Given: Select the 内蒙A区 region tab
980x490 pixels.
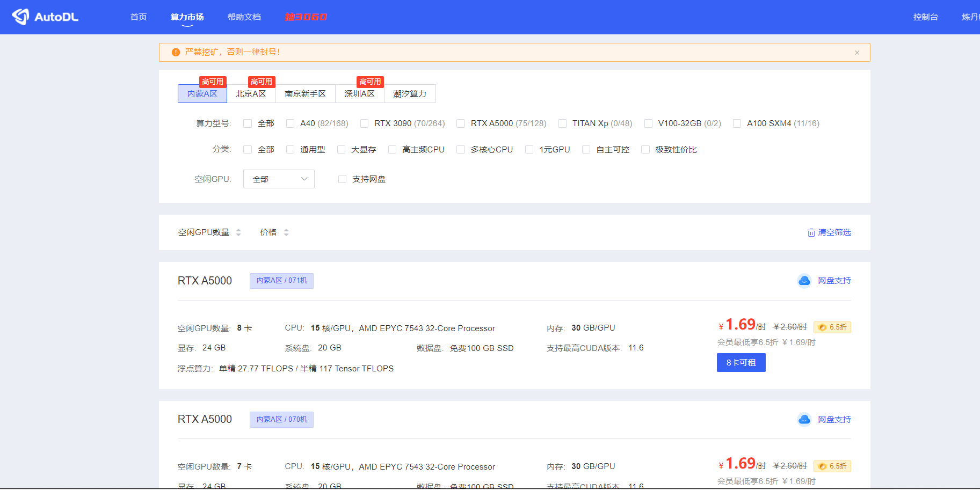Looking at the screenshot, I should click(202, 94).
